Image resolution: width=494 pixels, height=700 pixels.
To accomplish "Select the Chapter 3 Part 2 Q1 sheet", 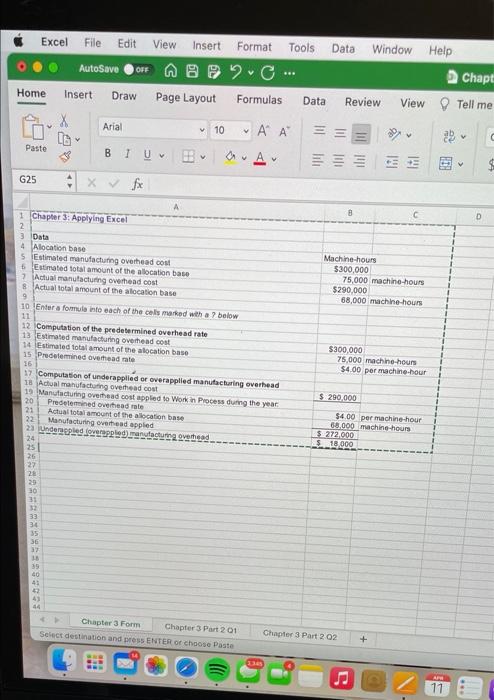I will 200,628.
